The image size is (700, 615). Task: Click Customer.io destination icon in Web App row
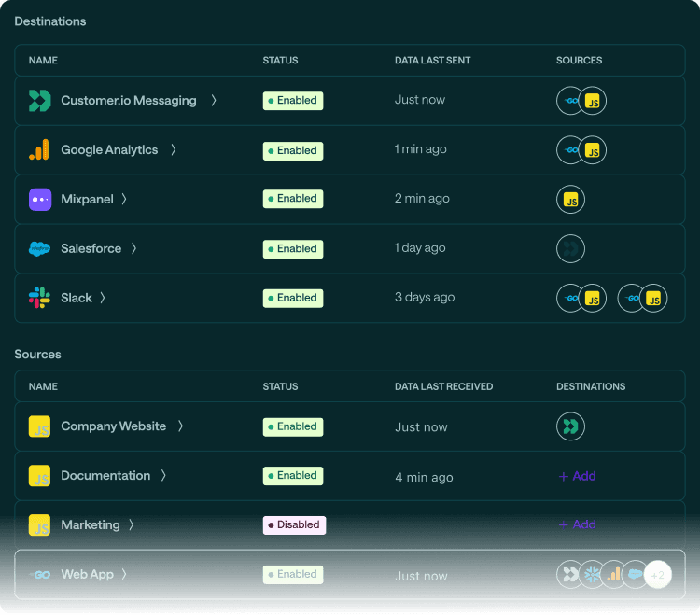coord(568,574)
